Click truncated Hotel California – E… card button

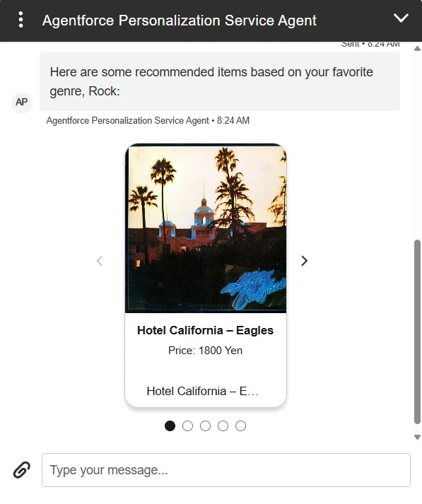point(202,391)
